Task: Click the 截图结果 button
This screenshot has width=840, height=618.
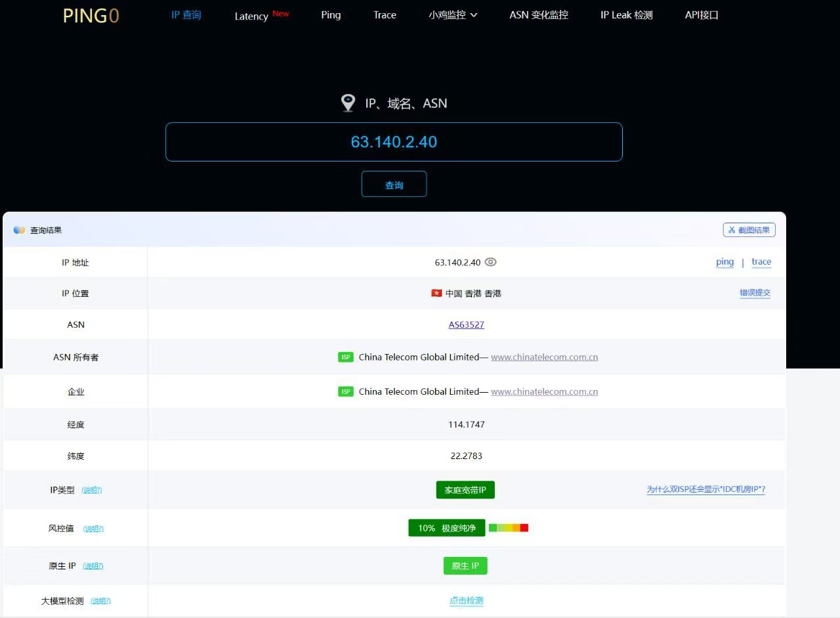Action: click(x=749, y=230)
